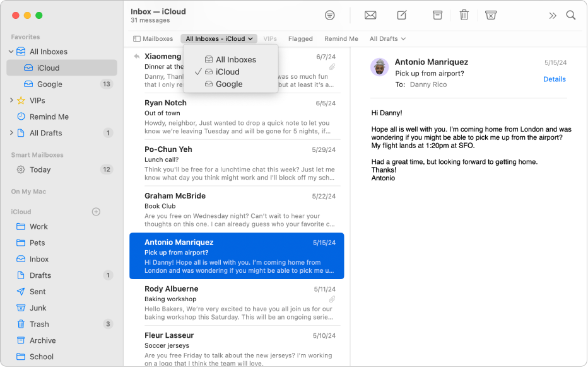588x368 pixels.
Task: Open the Archive toolbar icon
Action: (437, 14)
